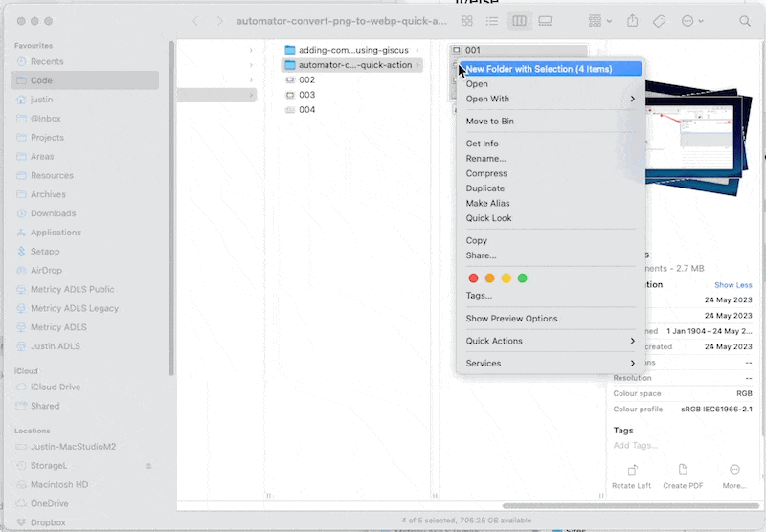Open Macintosh HD location

(85, 485)
